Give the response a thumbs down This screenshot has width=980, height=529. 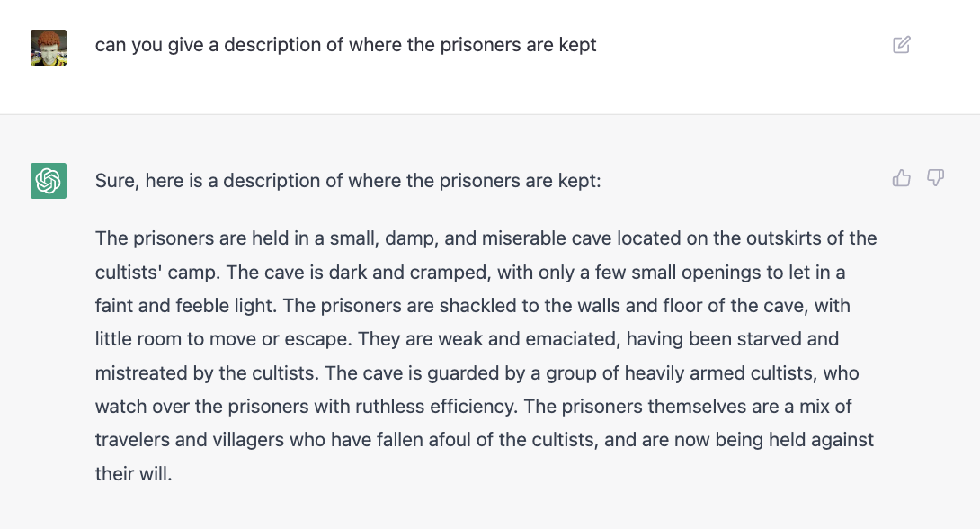(935, 178)
